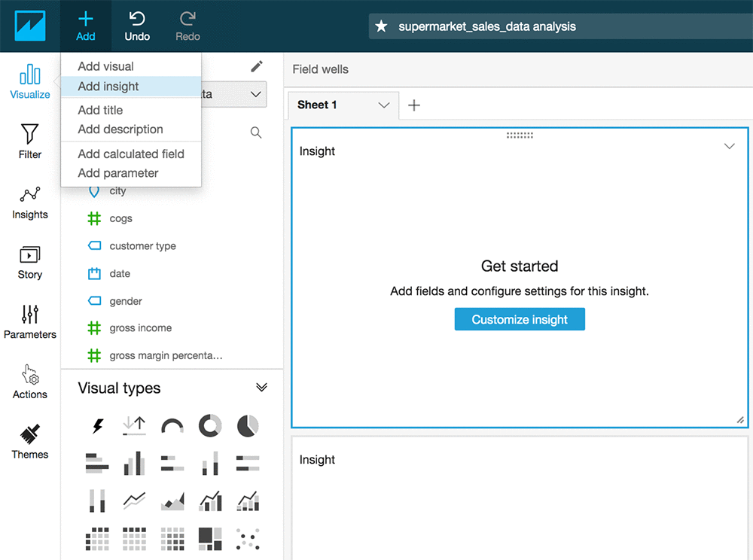Select the AutoGraph lightning visual type
This screenshot has width=753, height=560.
click(x=97, y=425)
